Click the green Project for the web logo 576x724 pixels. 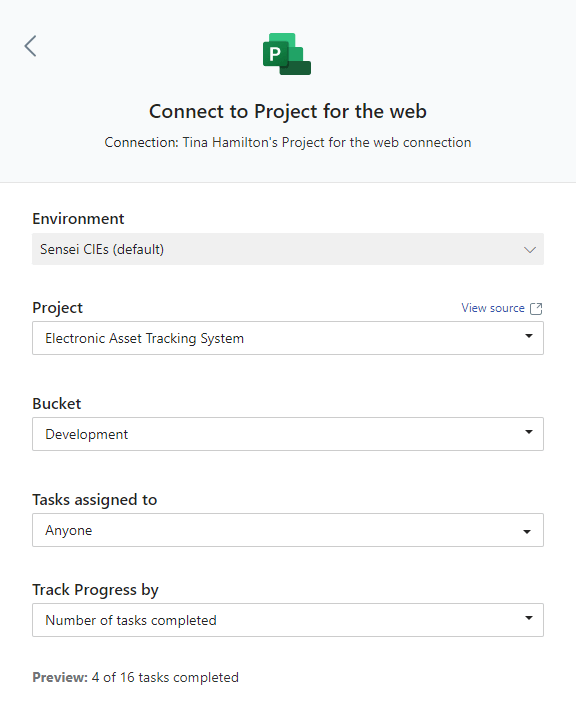(x=287, y=54)
